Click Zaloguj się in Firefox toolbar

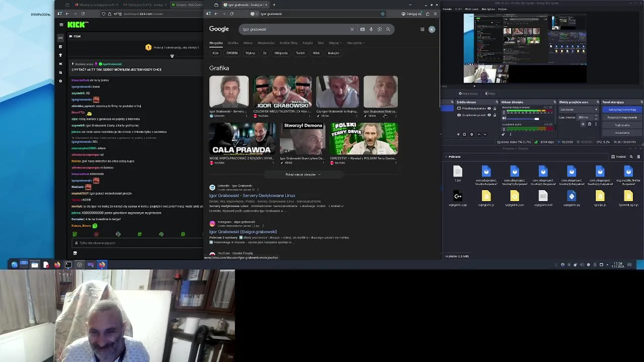coord(412,14)
